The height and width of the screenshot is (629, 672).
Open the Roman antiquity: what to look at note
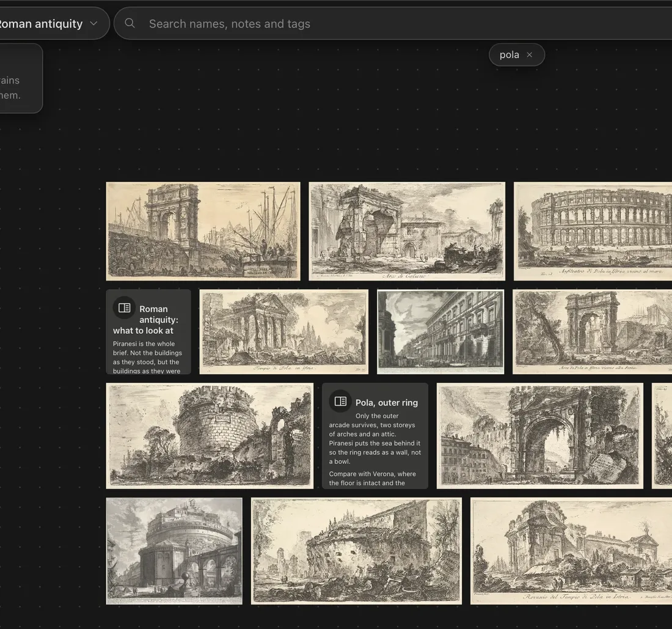point(148,331)
